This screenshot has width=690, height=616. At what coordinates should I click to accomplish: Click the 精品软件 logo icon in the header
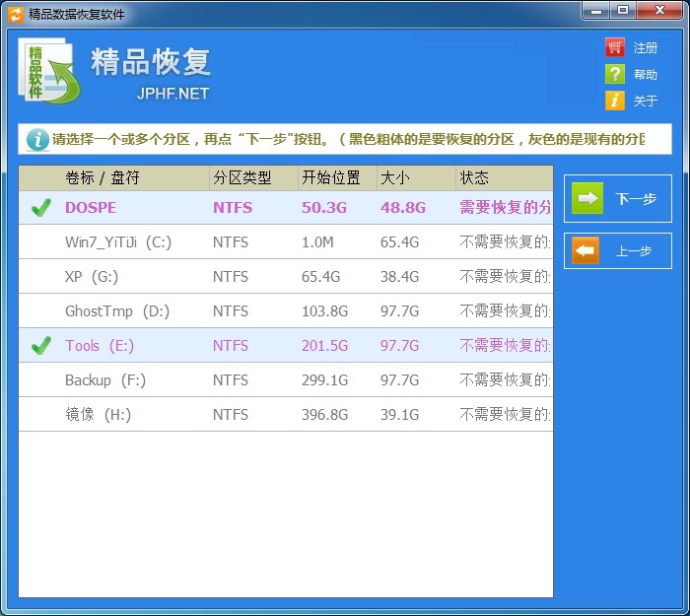(x=48, y=71)
